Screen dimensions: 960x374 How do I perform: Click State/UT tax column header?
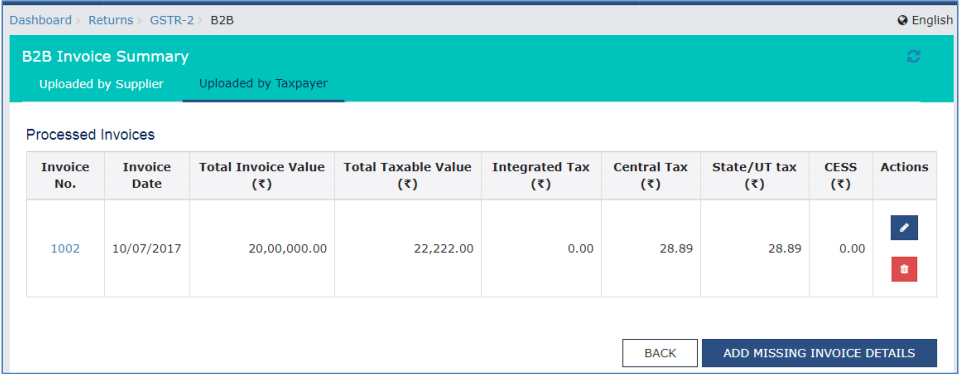click(x=754, y=176)
